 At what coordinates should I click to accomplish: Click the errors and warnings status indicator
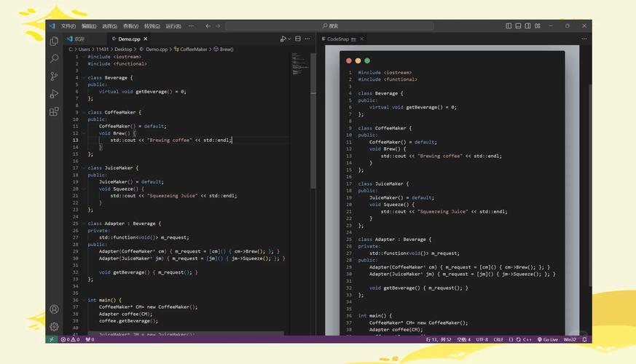[70, 339]
